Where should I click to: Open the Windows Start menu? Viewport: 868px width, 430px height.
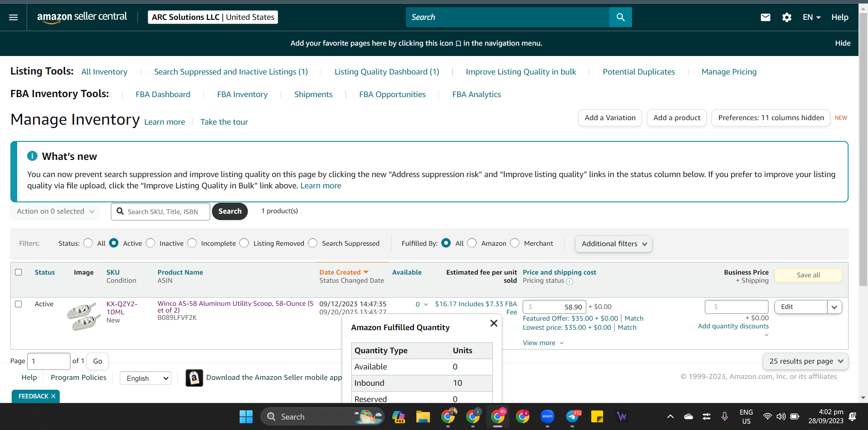point(246,416)
